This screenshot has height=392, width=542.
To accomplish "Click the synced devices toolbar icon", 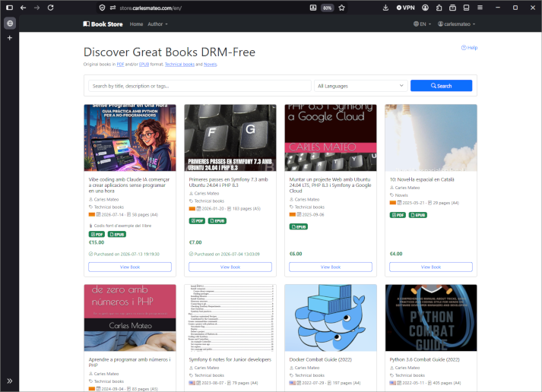I will [x=466, y=8].
